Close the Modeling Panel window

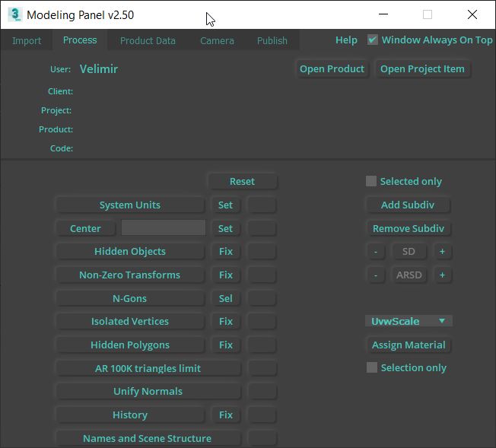(472, 14)
